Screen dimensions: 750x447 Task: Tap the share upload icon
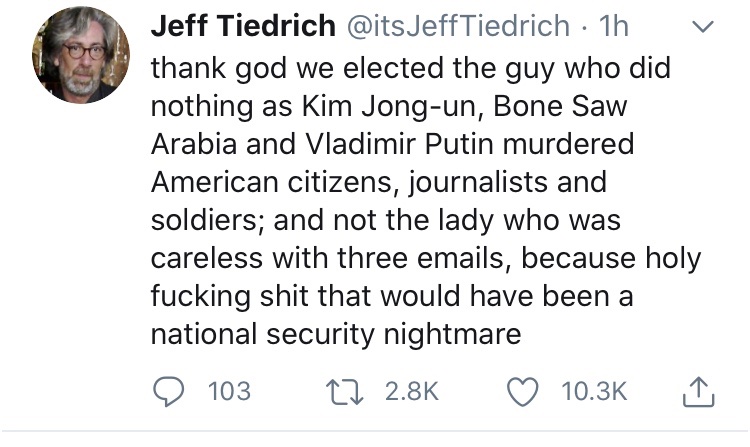pyautogui.click(x=696, y=391)
